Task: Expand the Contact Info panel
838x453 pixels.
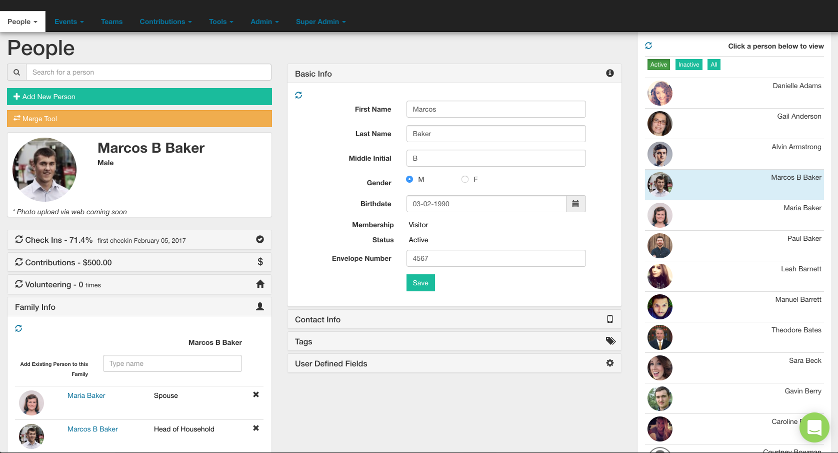Action: click(454, 319)
